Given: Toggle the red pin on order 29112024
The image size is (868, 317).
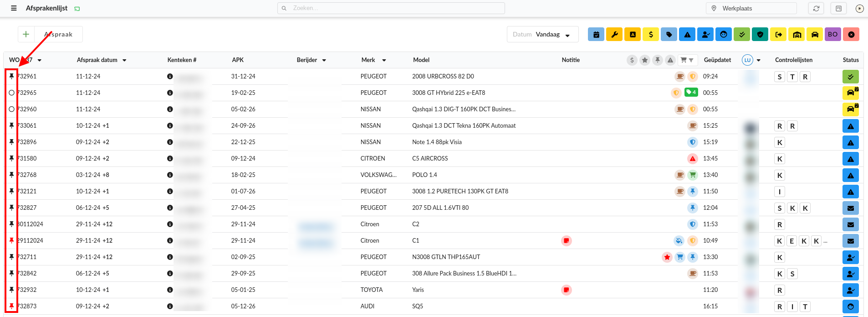Looking at the screenshot, I should 11,240.
